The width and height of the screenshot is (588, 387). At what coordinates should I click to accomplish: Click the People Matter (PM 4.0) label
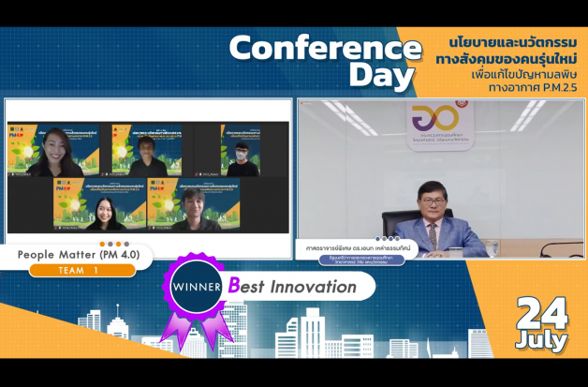(74, 255)
